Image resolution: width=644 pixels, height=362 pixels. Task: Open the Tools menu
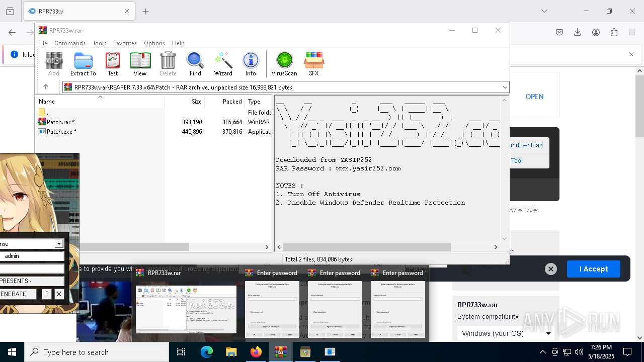[99, 43]
